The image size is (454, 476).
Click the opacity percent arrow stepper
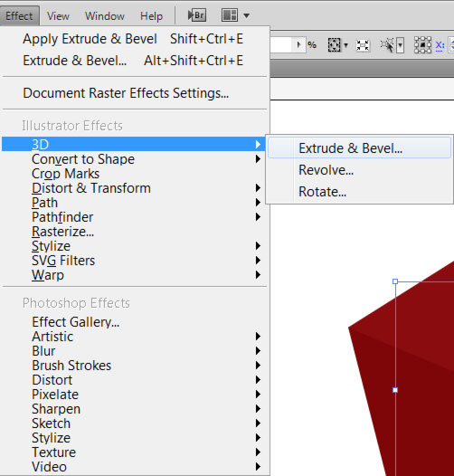(299, 45)
